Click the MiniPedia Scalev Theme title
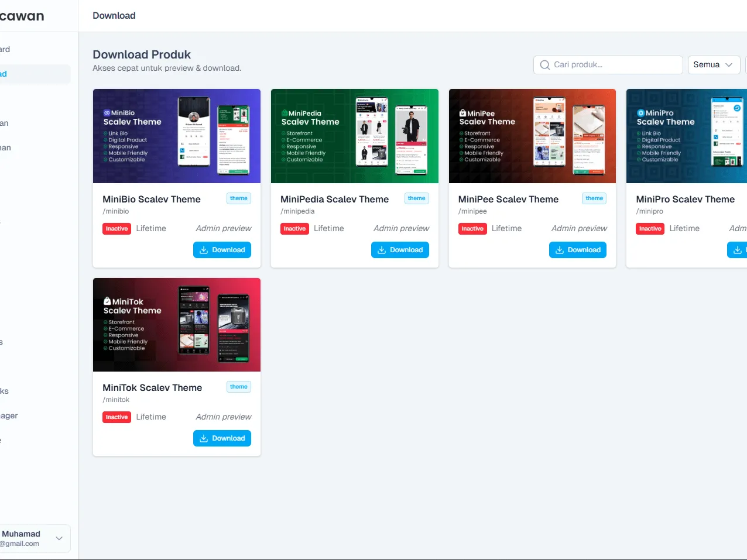747x560 pixels. pos(334,200)
